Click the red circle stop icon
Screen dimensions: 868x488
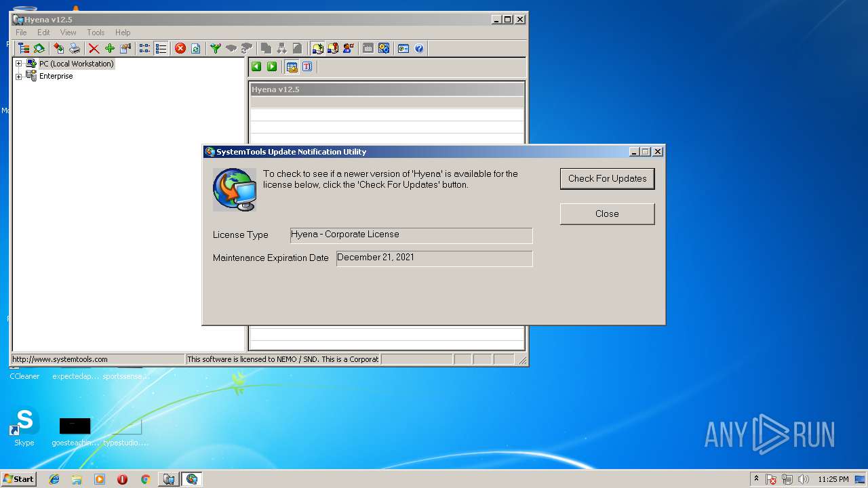coord(180,48)
